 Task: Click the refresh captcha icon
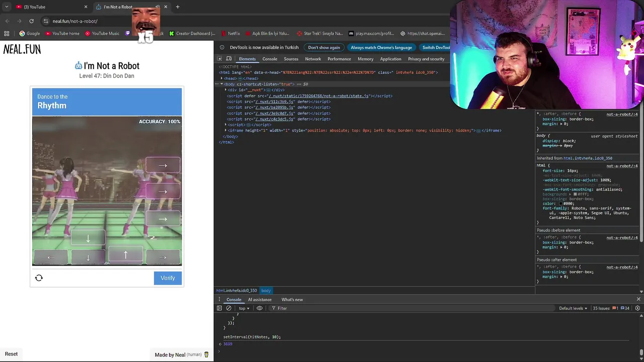click(39, 278)
